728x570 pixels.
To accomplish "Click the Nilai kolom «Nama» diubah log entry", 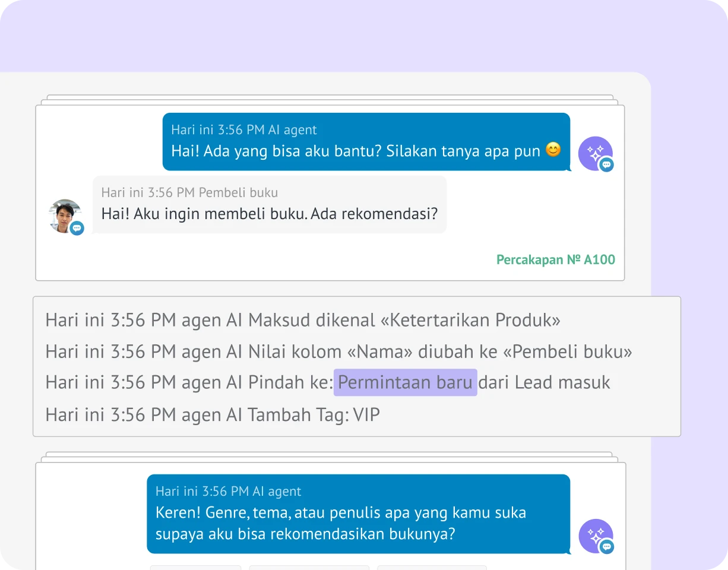I will tap(339, 351).
